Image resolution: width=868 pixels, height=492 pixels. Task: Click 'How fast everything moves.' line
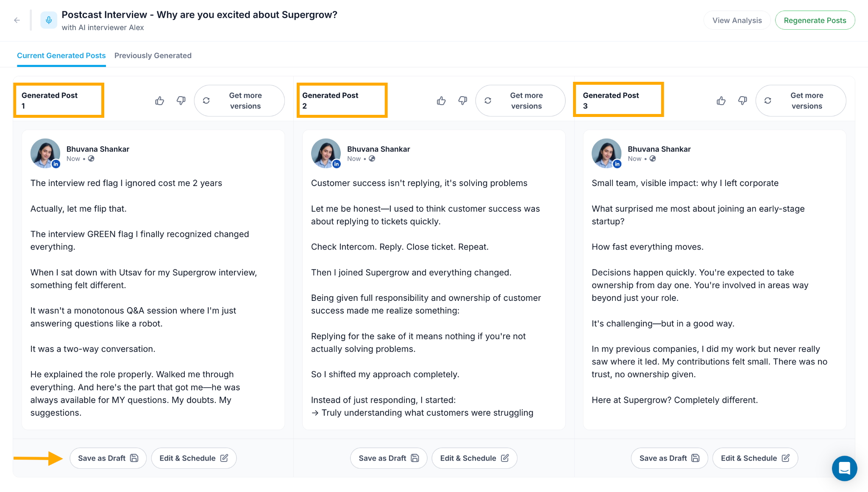[648, 247]
